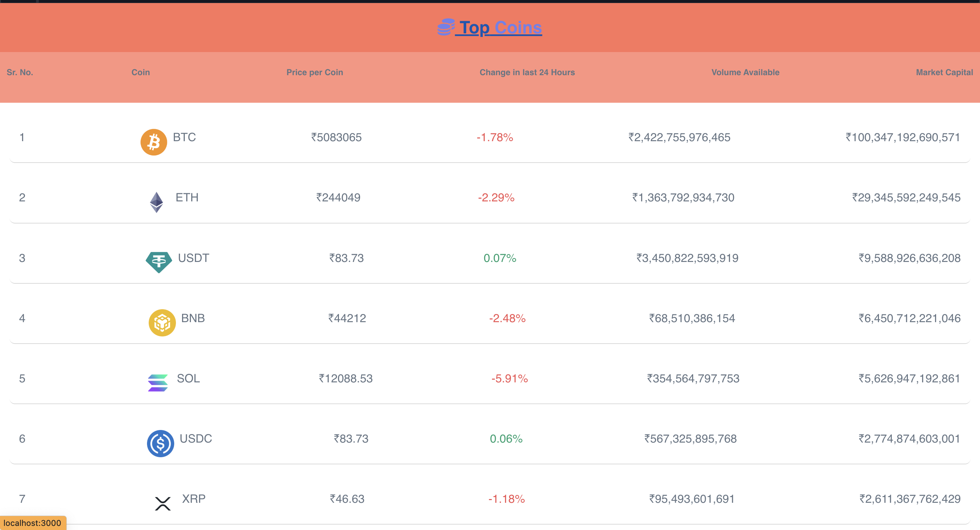Click USDT market cap ₹9,588,926,636,208
Screen dimensions: 980x530
910,258
